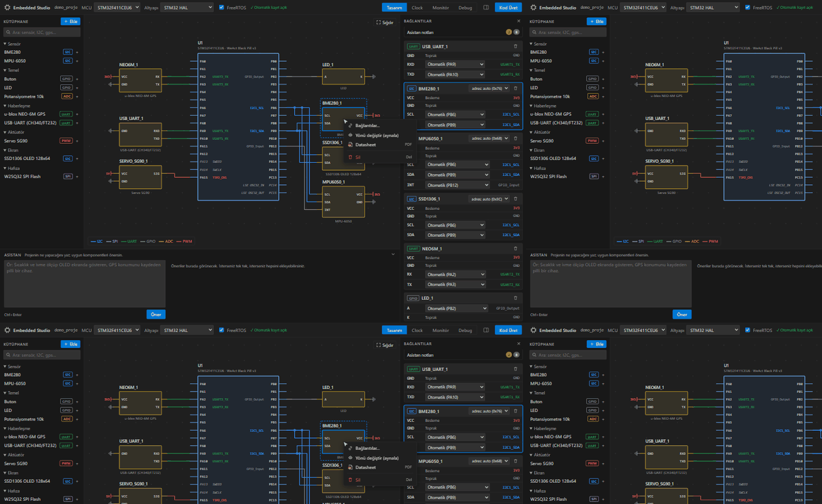
Task: Remove LED_1 using its trash icon
Action: click(516, 298)
